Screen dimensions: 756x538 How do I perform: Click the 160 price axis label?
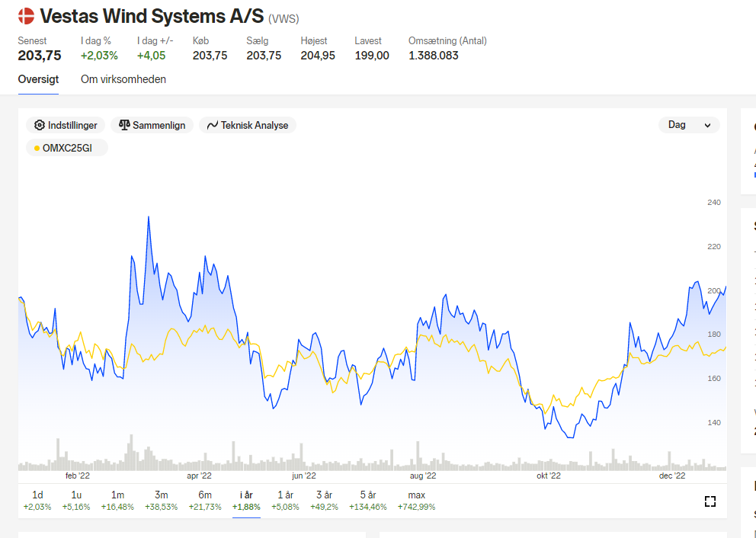click(714, 379)
